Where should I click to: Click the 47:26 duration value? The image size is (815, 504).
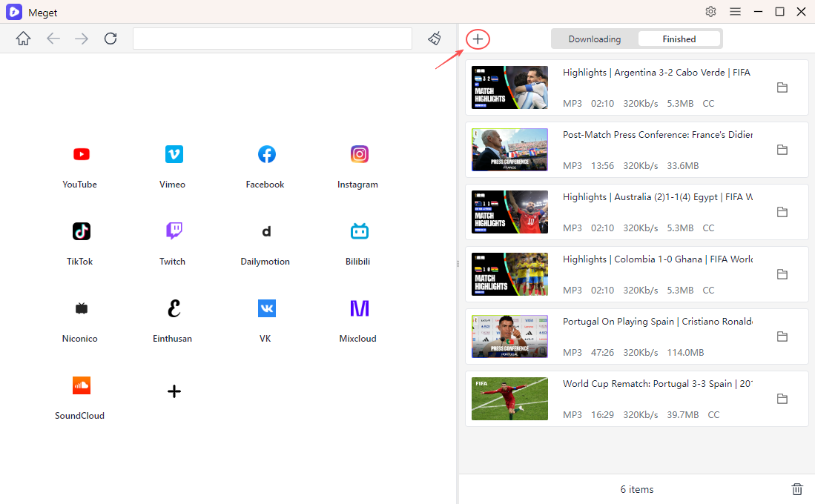click(x=602, y=353)
